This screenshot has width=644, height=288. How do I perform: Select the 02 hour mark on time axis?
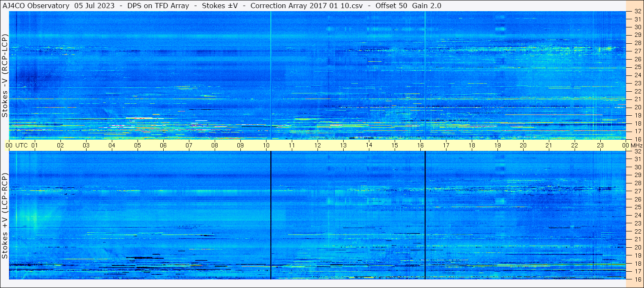tap(60, 145)
